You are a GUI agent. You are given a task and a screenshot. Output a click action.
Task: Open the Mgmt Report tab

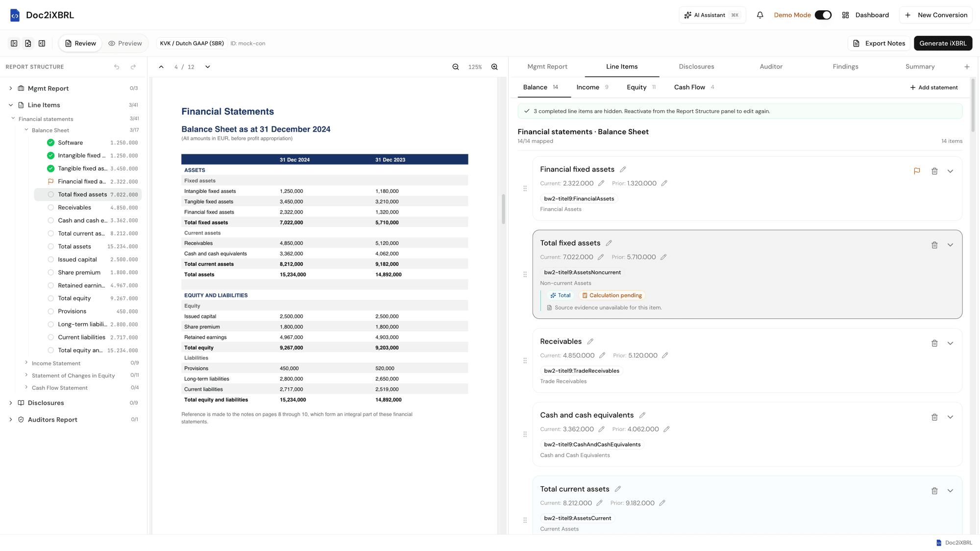pos(547,67)
